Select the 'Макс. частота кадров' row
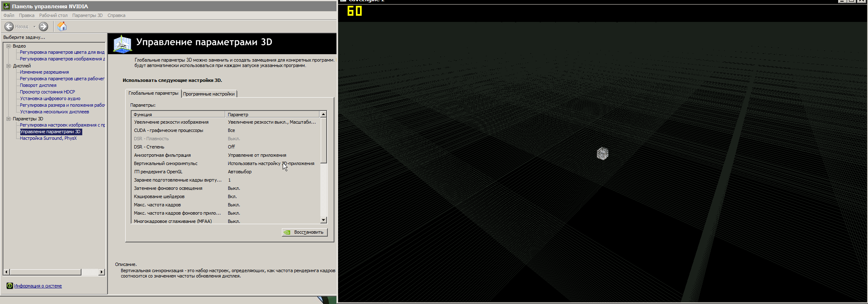 click(x=226, y=205)
